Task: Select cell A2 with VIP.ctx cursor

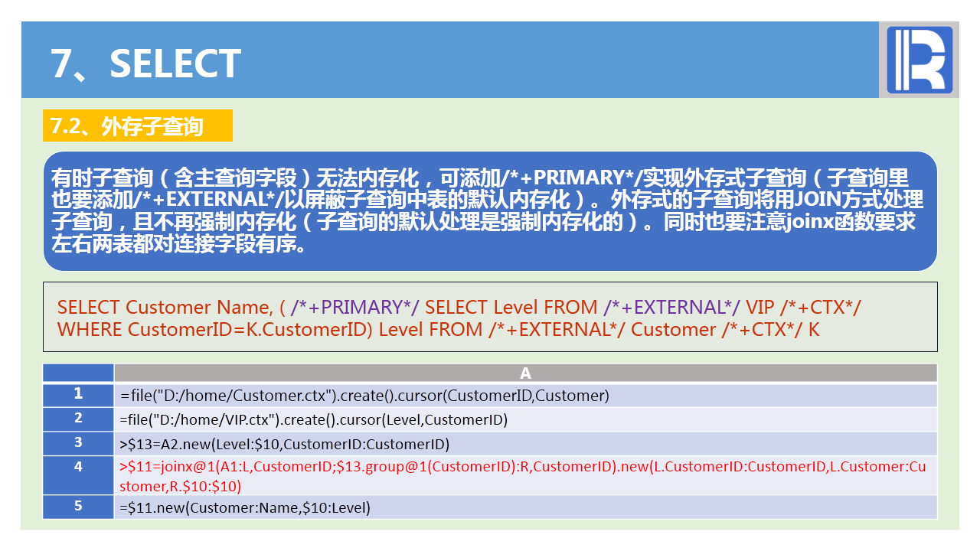Action: (x=525, y=419)
